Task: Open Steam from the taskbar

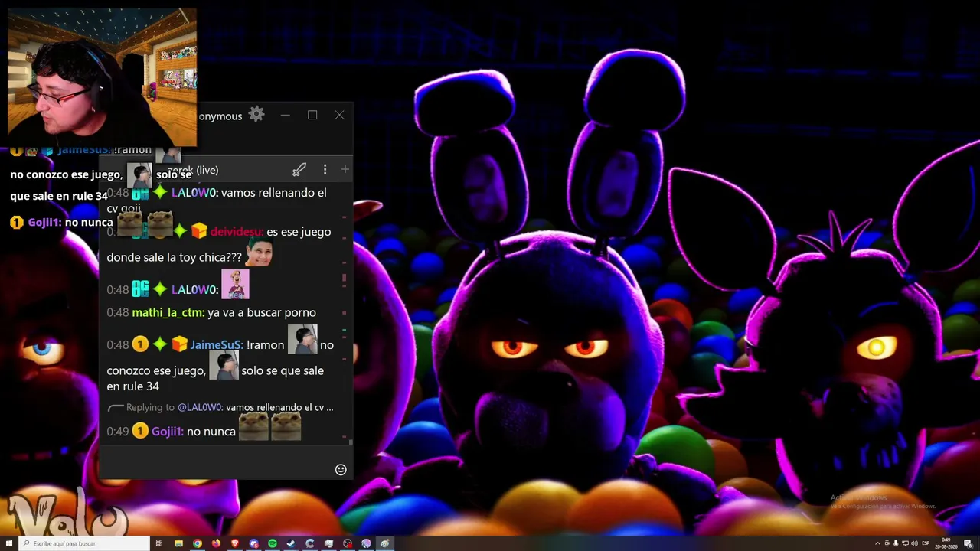Action: click(x=291, y=543)
